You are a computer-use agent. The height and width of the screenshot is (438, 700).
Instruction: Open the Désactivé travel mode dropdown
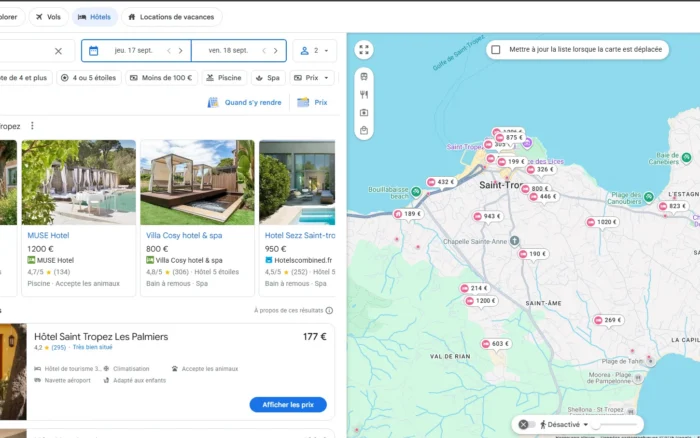[x=564, y=425]
